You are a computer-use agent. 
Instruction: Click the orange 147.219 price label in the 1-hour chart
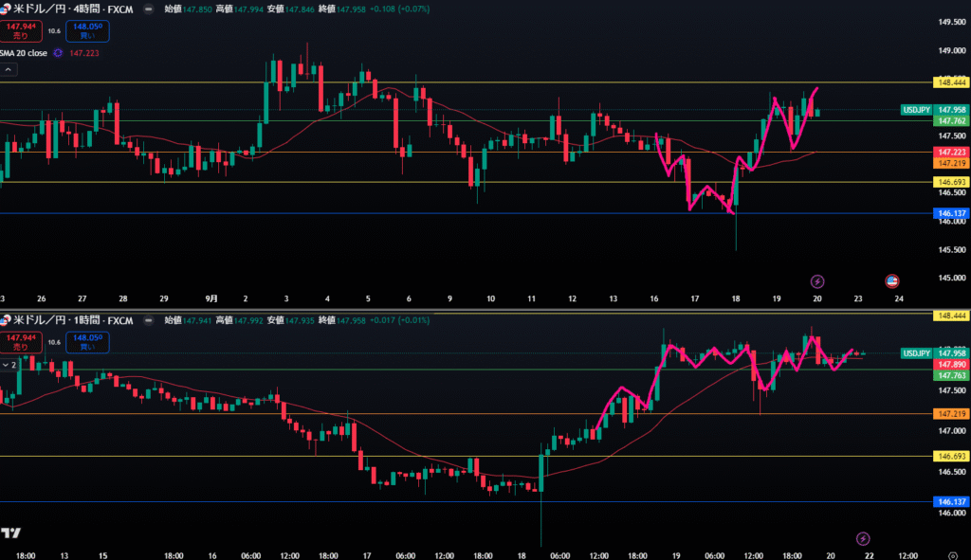(951, 414)
